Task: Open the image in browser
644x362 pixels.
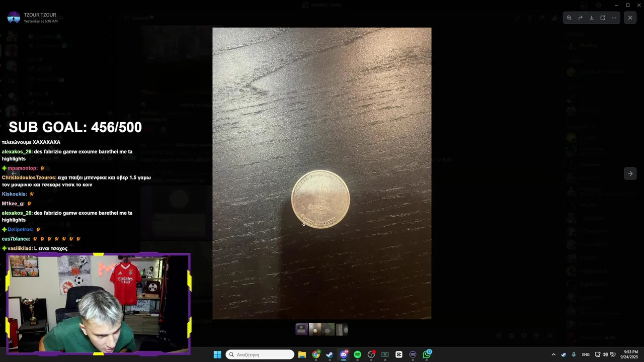Action: tap(603, 18)
